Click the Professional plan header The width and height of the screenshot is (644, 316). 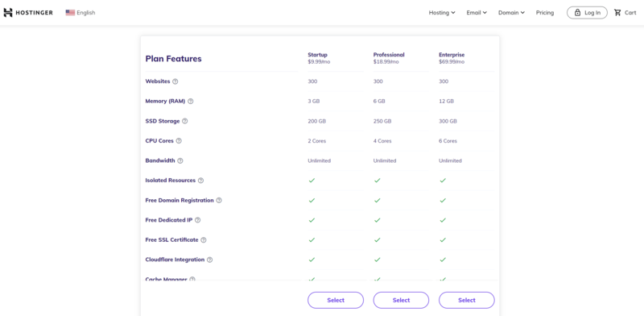pos(389,54)
